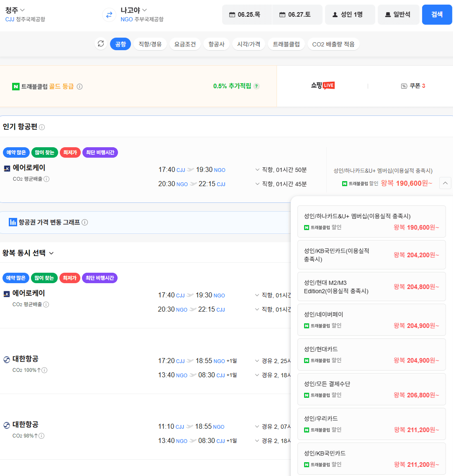Image resolution: width=453 pixels, height=476 pixels.
Task: Collapse the fare options list arrow
Action: click(445, 183)
